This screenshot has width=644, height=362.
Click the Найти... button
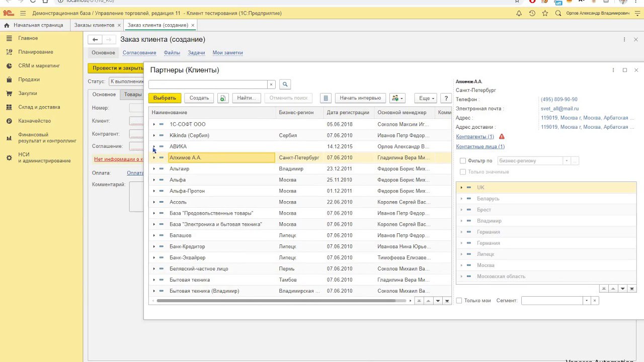(x=247, y=98)
